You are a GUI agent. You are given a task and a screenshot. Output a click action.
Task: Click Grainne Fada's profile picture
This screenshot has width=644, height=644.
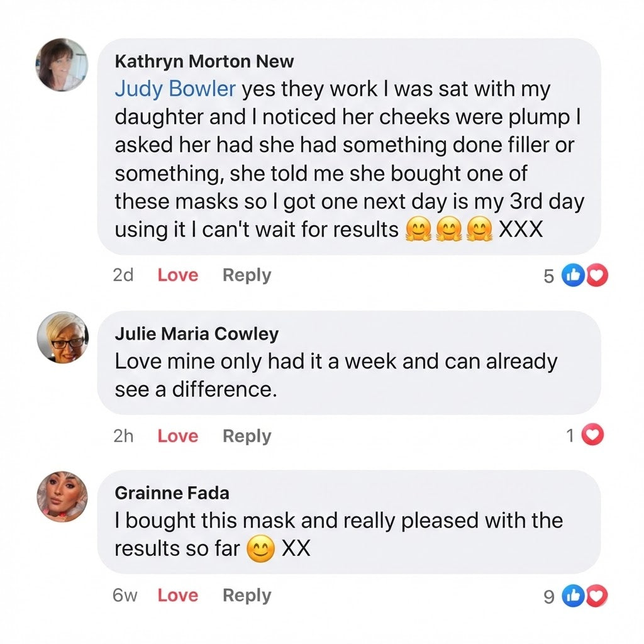coord(63,497)
